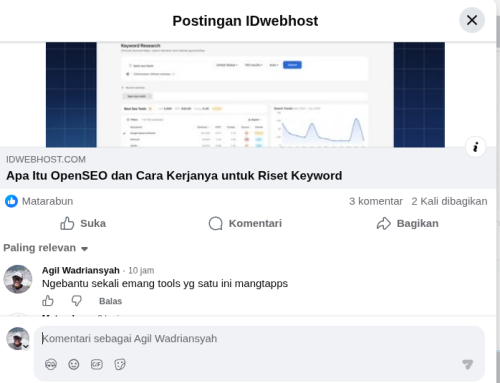Open the GIF picker
This screenshot has height=383, width=500.
[x=97, y=364]
